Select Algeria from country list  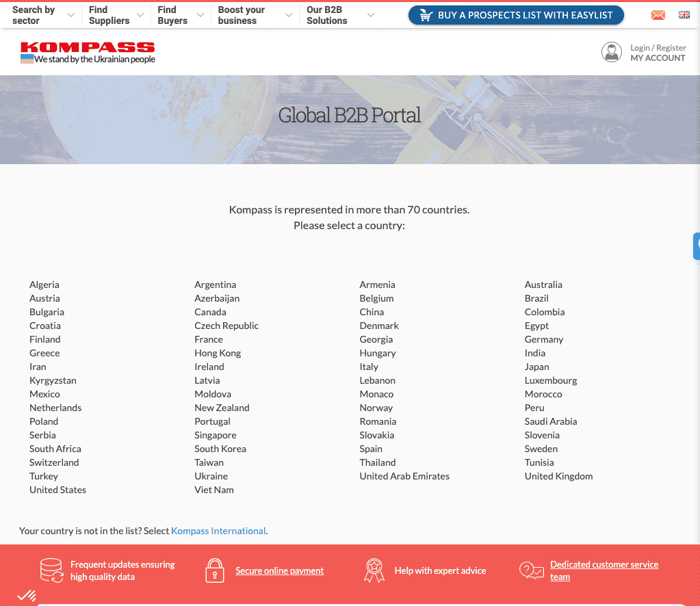tap(44, 285)
